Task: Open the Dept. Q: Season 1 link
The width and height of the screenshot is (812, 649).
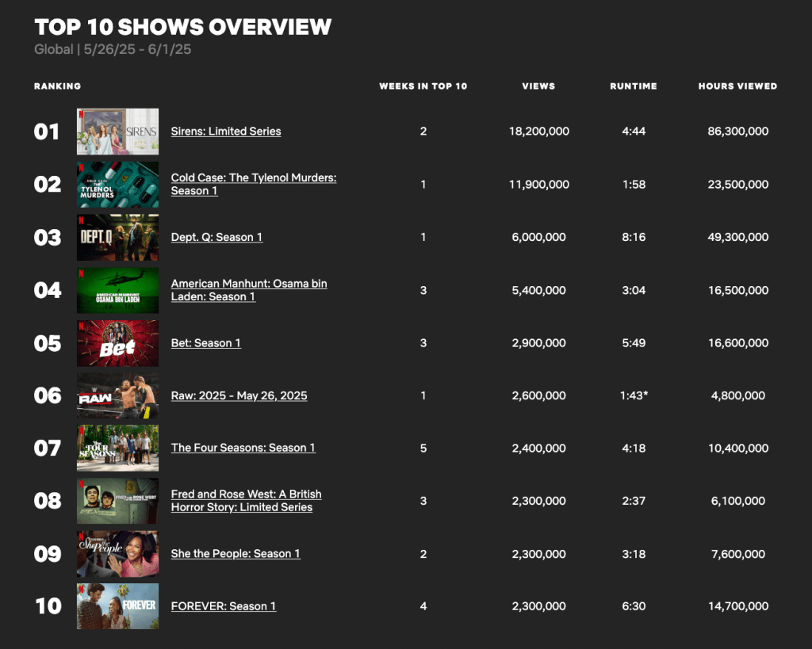Action: pyautogui.click(x=216, y=237)
